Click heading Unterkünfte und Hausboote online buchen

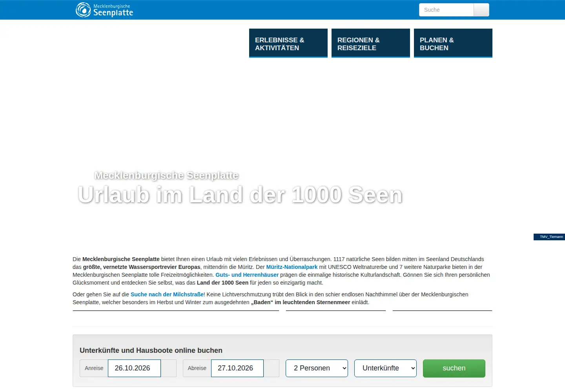tap(151, 350)
